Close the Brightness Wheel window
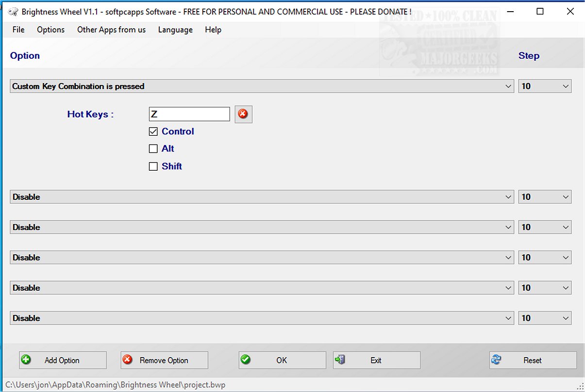 pos(570,12)
